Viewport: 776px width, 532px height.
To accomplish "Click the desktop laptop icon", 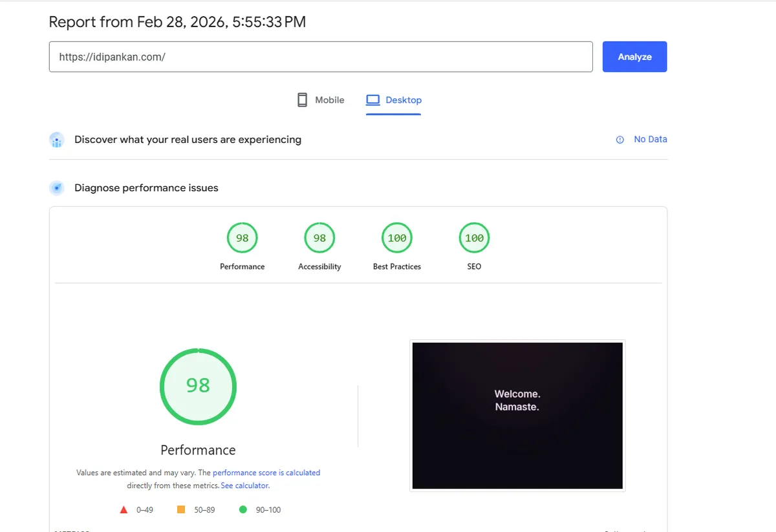I will click(372, 100).
